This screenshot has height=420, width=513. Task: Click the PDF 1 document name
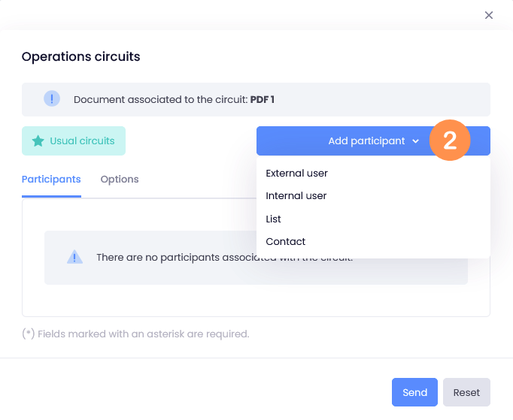[x=262, y=99]
